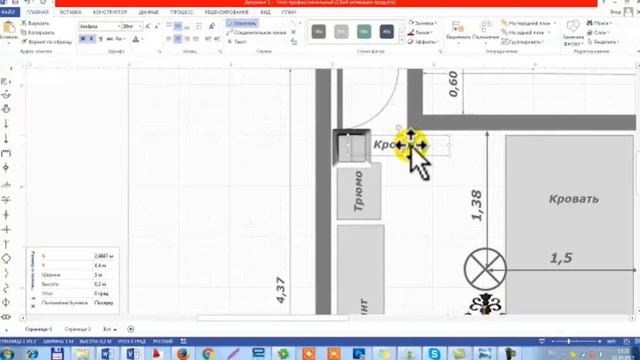This screenshot has width=640, height=360.
Task: Open the Find (Поиск) dropdown
Action: (598, 23)
